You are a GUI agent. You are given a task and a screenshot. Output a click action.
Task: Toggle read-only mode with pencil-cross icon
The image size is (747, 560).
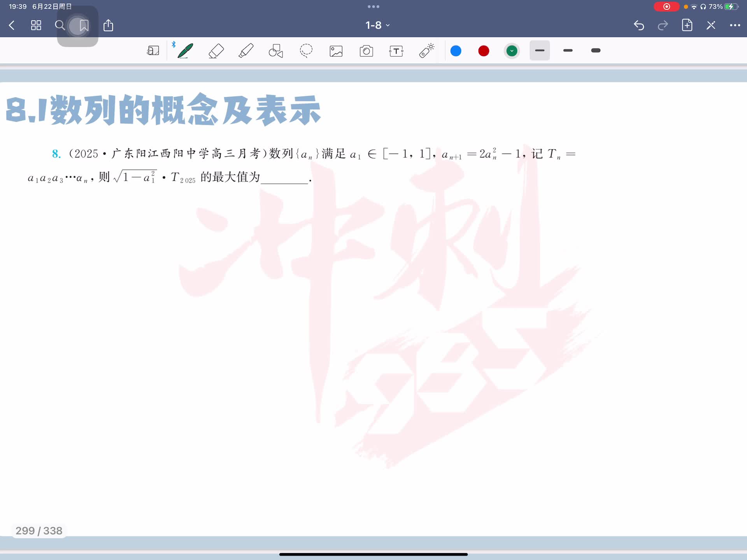coord(711,26)
